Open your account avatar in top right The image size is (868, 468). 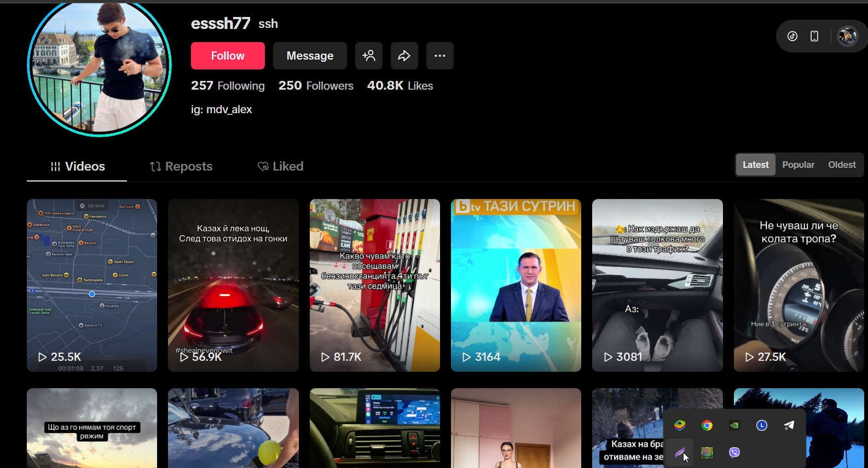pyautogui.click(x=848, y=36)
